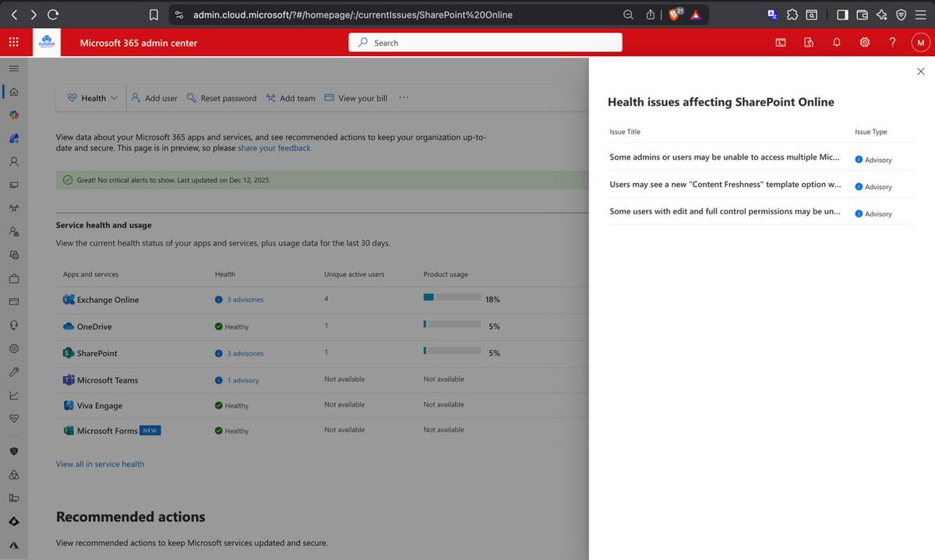Screen dimensions: 935x560
Task: Open settings gear in the red header
Action: 864,43
